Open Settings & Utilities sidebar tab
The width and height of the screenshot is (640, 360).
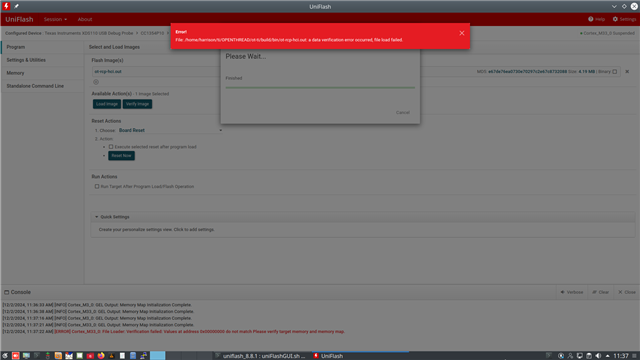pos(42,60)
